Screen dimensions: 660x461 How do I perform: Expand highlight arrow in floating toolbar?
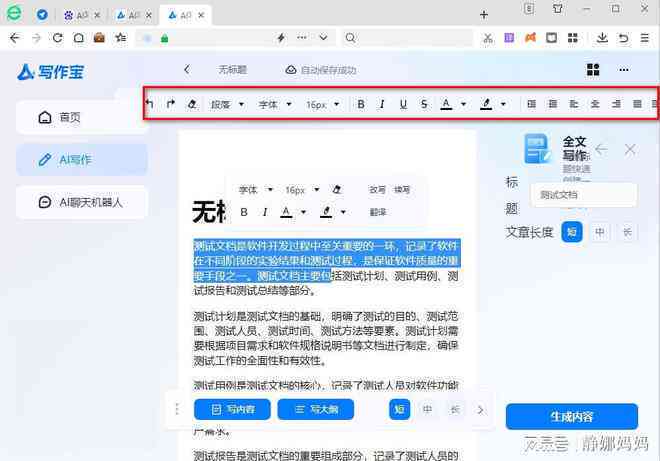click(x=343, y=212)
